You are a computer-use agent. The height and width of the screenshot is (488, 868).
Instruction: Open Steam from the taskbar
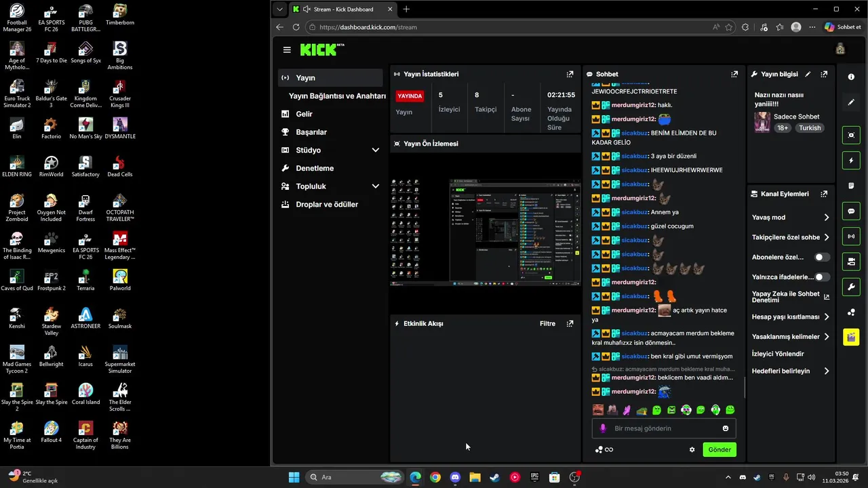point(495,477)
